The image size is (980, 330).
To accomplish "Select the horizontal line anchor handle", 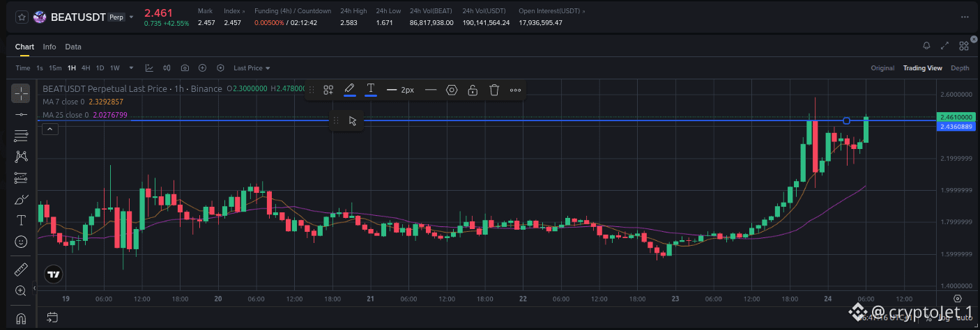I will coord(846,120).
